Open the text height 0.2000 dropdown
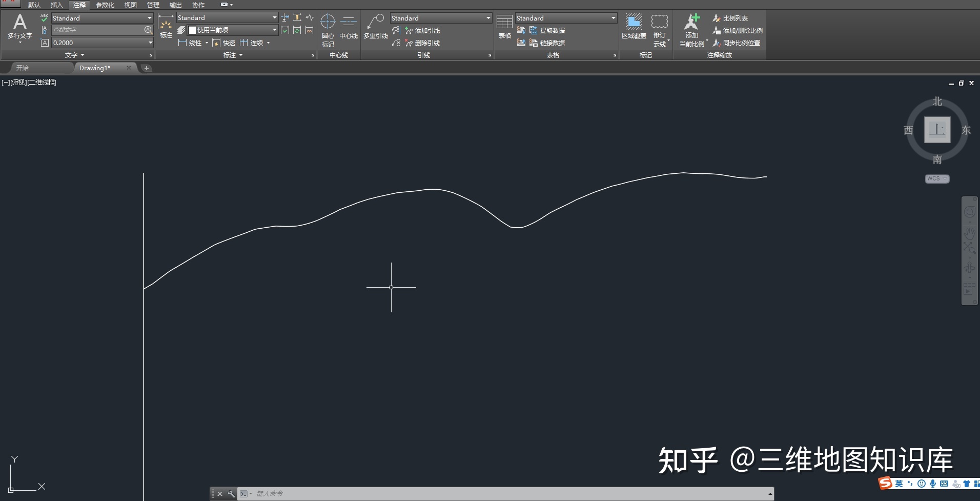This screenshot has height=501, width=980. 150,43
